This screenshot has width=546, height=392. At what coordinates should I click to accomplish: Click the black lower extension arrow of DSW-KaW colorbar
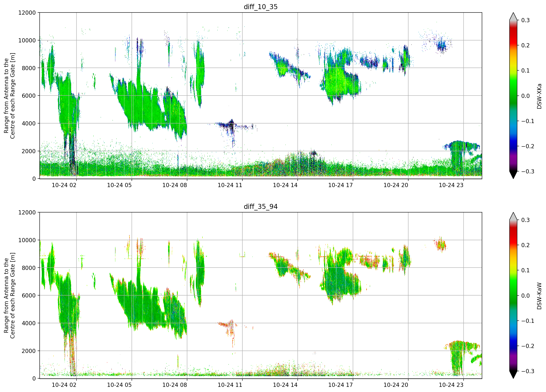pos(513,375)
